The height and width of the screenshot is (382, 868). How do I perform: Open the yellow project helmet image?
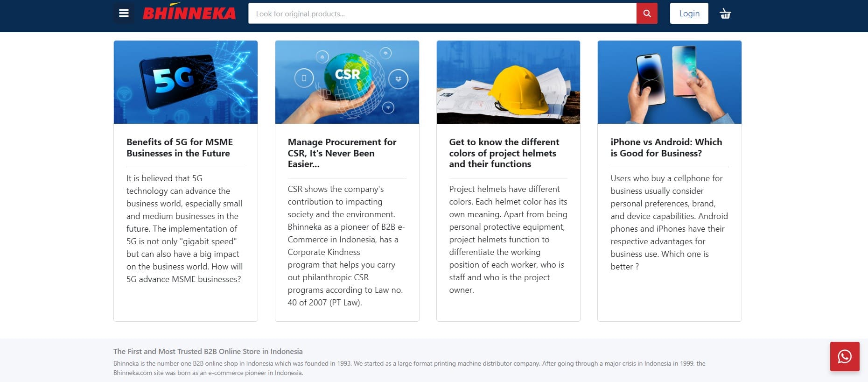(x=508, y=82)
